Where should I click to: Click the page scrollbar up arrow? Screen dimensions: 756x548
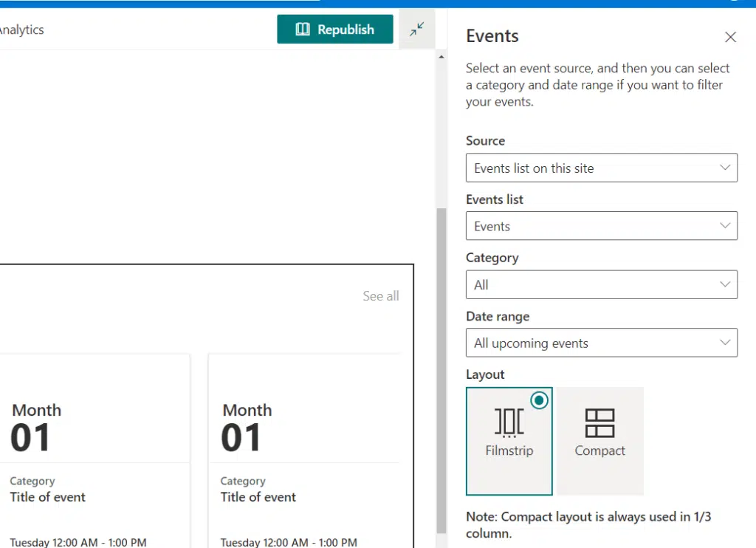pyautogui.click(x=441, y=57)
